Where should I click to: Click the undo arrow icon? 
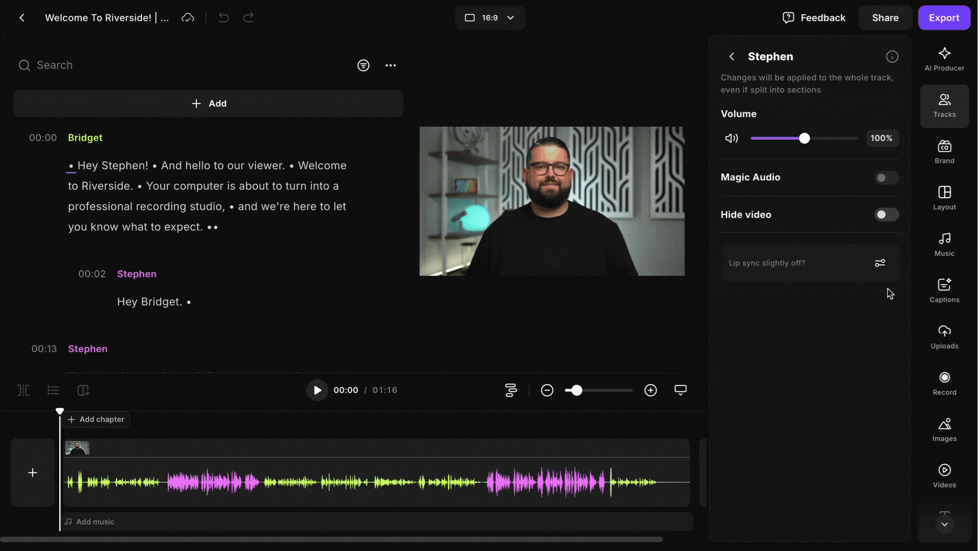click(x=224, y=18)
